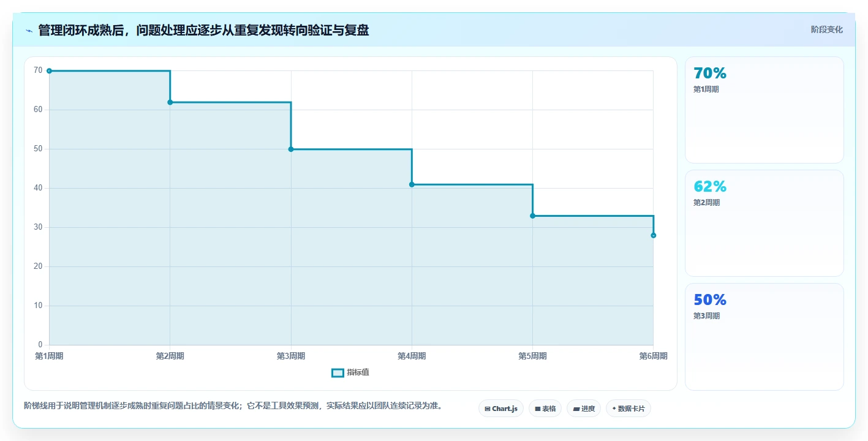The width and height of the screenshot is (868, 441).
Task: Click the x-axis label 第2周期
Action: pos(170,356)
